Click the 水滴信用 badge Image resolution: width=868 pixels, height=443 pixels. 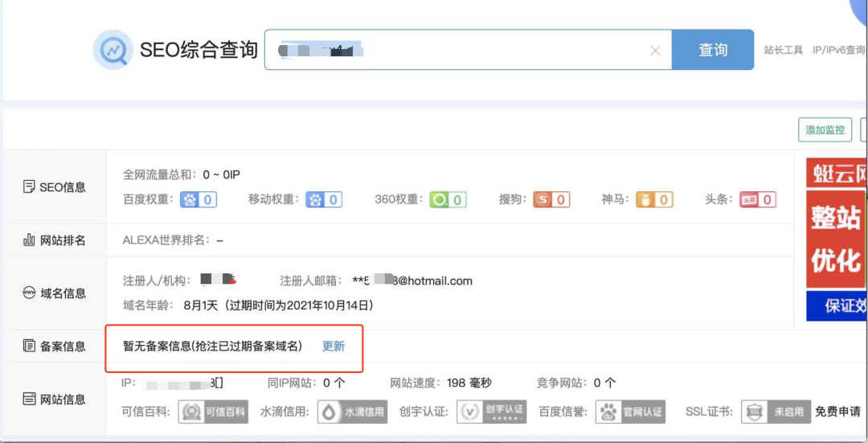point(353,412)
